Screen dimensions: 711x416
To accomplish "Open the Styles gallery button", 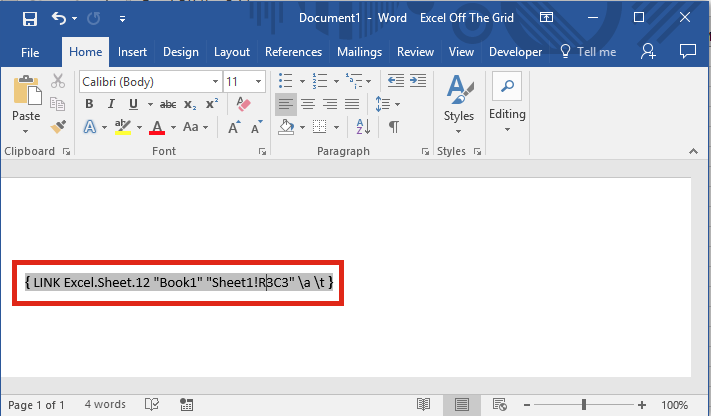I will 458,104.
